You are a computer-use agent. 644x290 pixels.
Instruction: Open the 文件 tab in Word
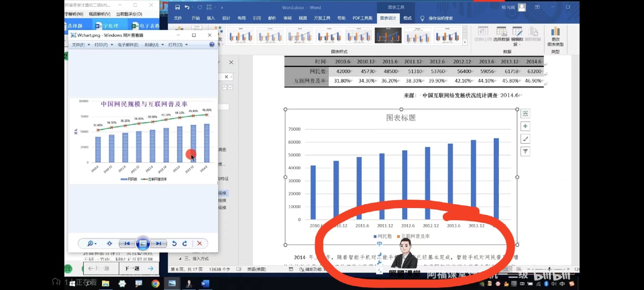[178, 18]
